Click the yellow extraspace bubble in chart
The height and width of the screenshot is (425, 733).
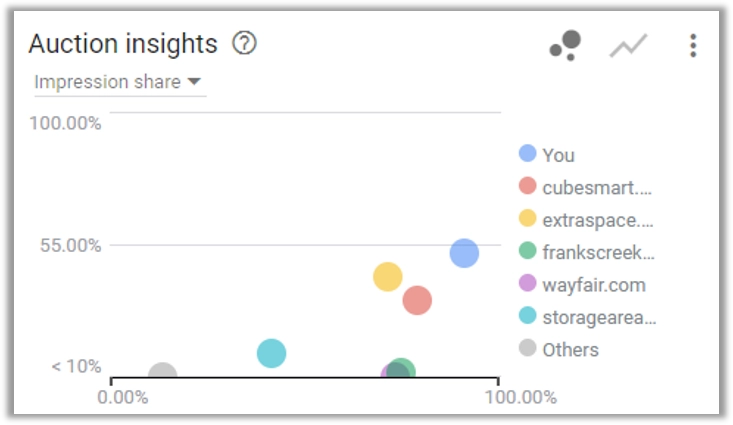(x=388, y=277)
